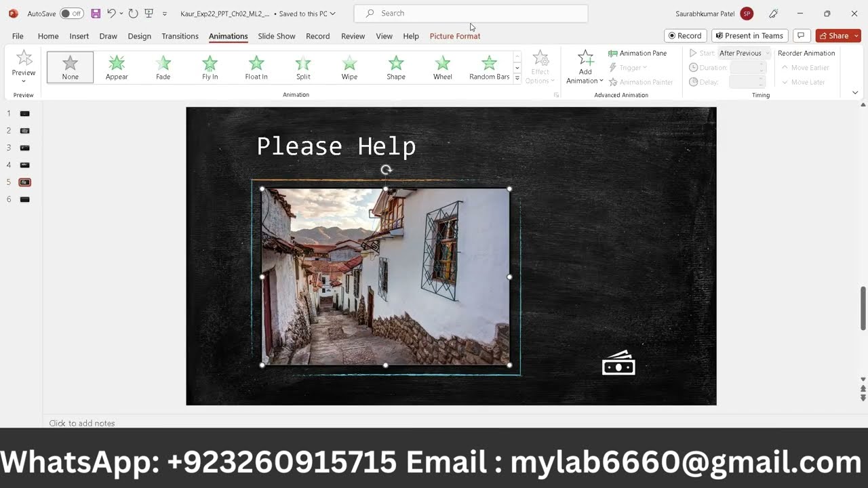Open the Animation group dialog launcher
The height and width of the screenshot is (488, 868).
[x=556, y=95]
